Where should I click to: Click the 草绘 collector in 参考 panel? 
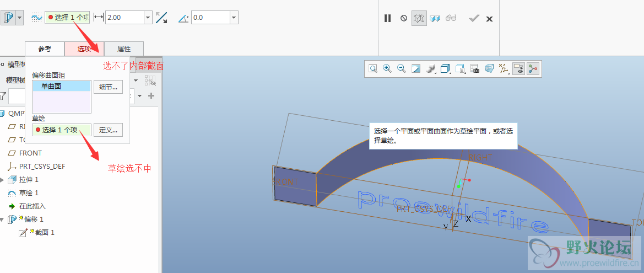click(61, 130)
